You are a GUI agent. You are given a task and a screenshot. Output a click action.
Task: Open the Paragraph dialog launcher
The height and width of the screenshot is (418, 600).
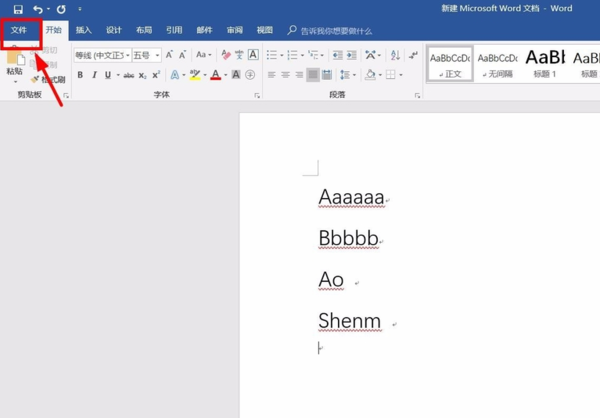coord(417,95)
